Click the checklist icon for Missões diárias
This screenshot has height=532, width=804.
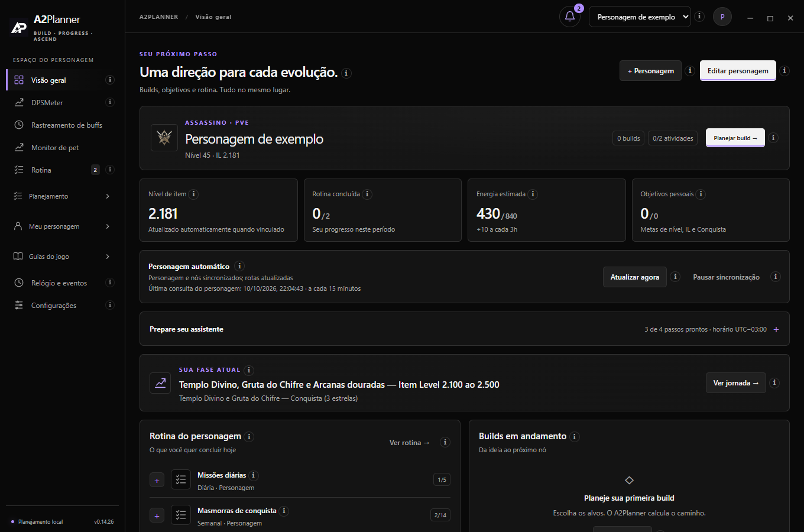181,479
